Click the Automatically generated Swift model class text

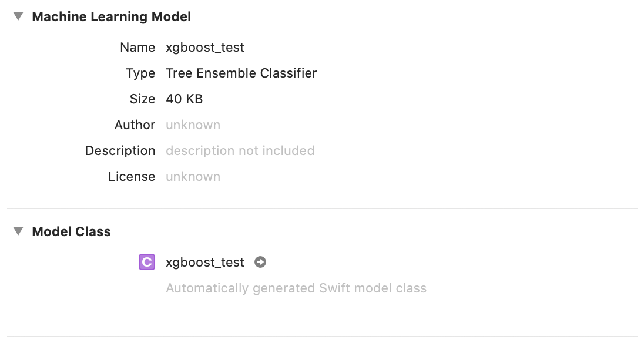coord(296,288)
